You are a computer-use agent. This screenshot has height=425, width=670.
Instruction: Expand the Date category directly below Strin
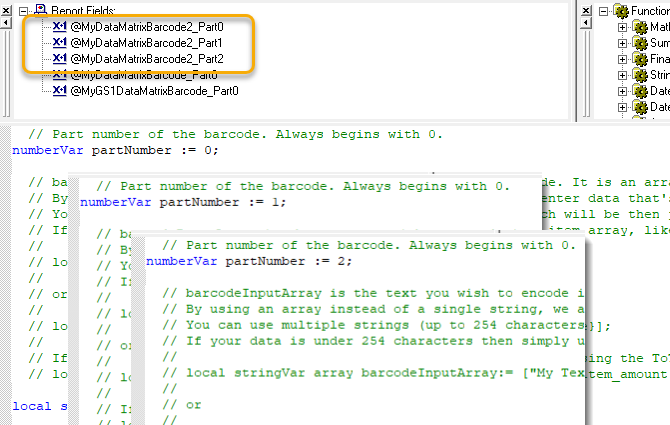[623, 91]
